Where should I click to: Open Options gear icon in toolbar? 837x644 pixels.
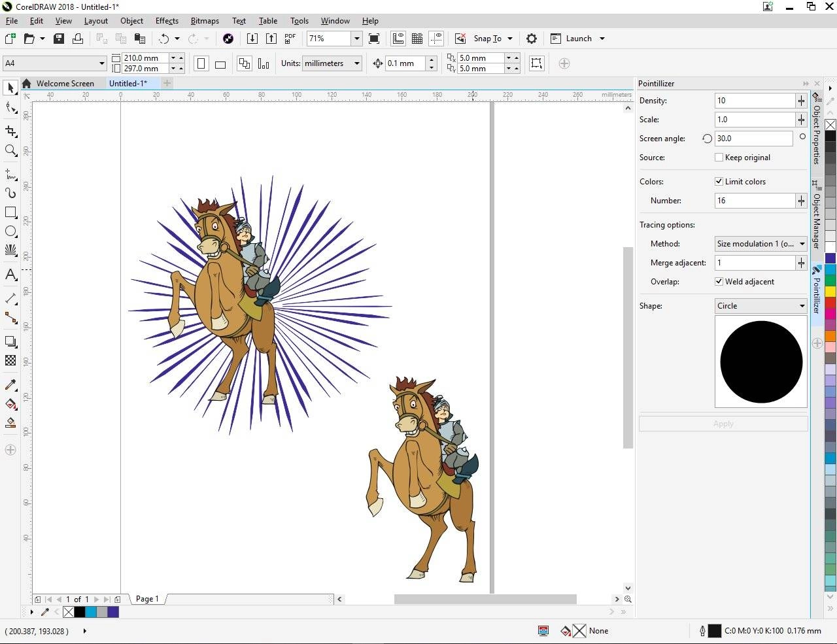[x=532, y=39]
